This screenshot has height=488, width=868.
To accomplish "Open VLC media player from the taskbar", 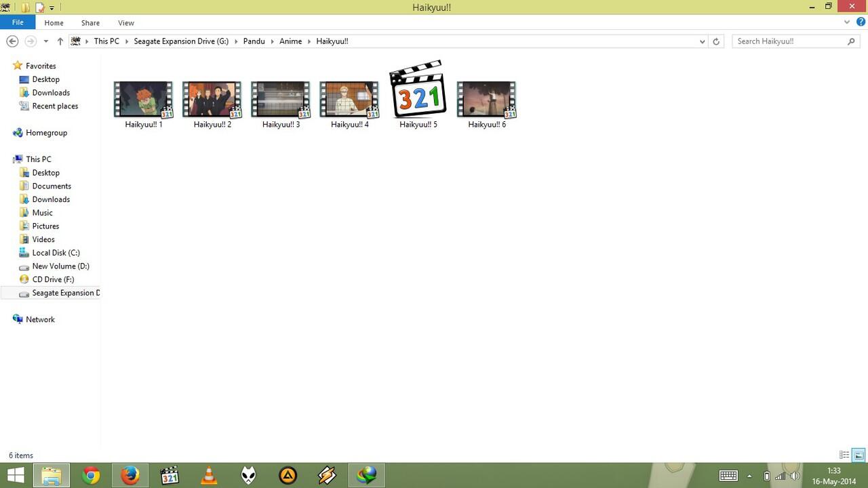I will click(x=209, y=476).
